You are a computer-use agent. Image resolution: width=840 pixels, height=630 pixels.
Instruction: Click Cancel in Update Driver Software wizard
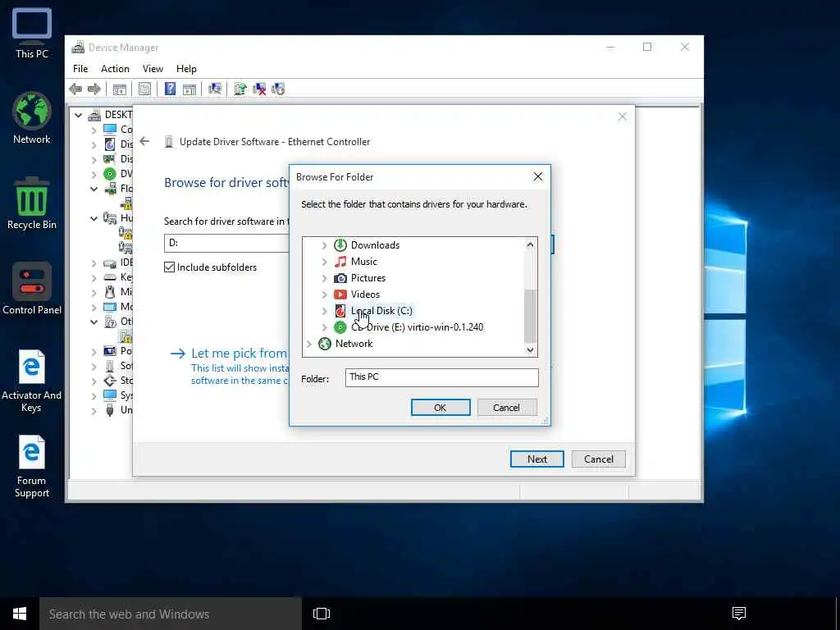598,459
